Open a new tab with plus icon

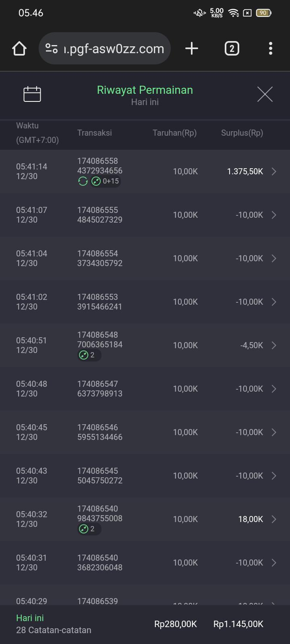(x=192, y=49)
